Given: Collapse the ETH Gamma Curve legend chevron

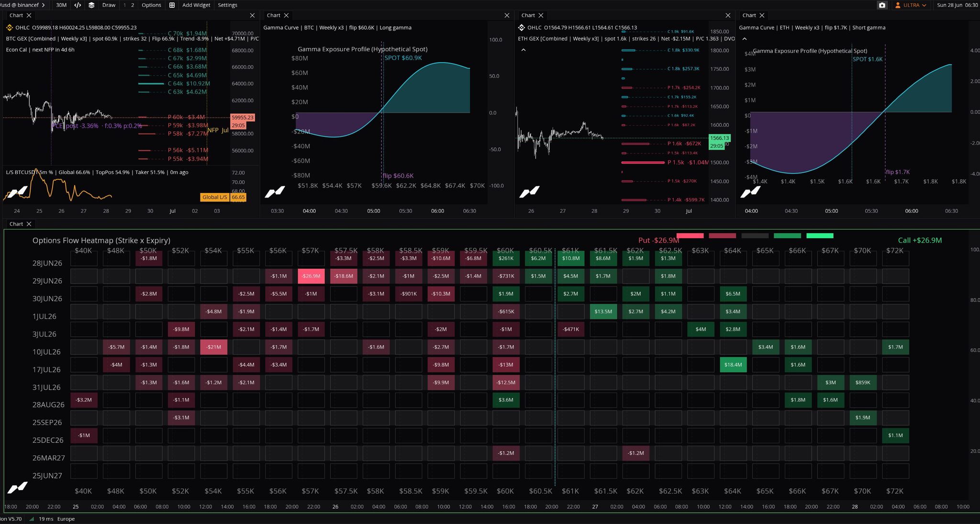Looking at the screenshot, I should (x=745, y=39).
